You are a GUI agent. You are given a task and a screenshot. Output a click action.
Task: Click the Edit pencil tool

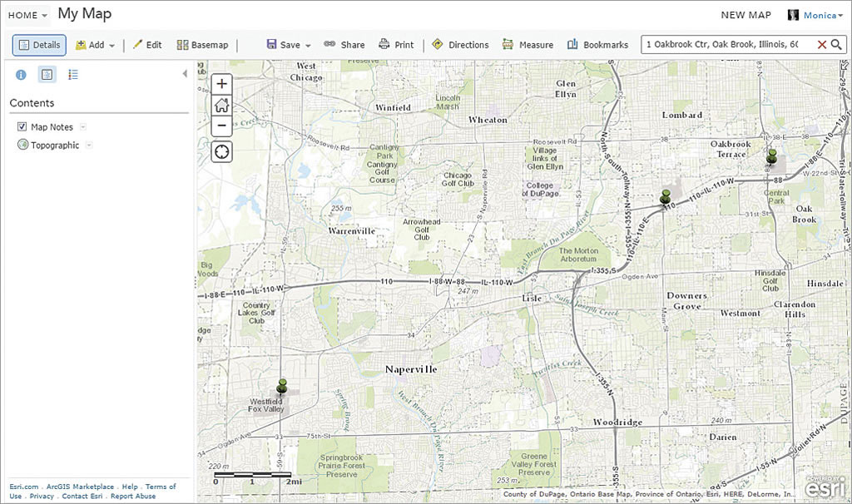[x=147, y=45]
